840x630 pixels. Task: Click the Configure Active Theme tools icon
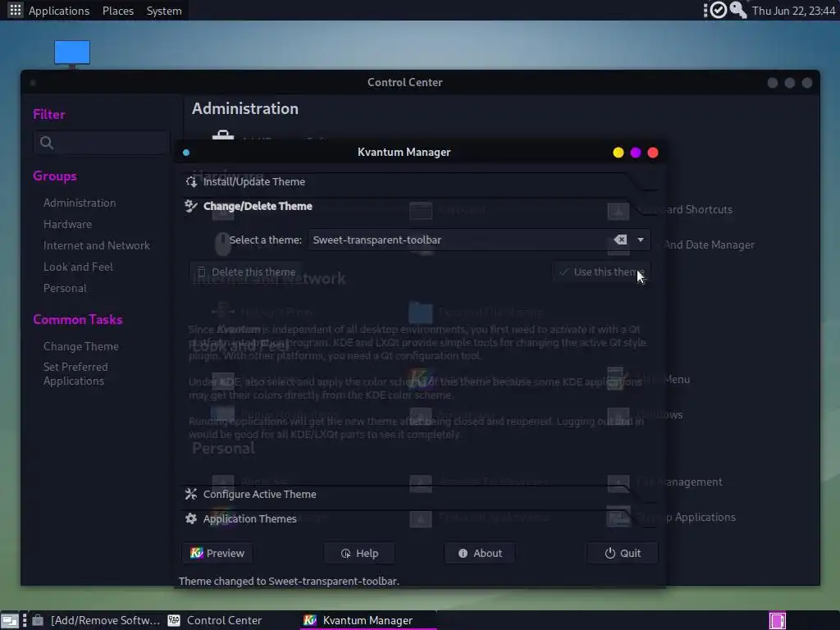pos(191,494)
